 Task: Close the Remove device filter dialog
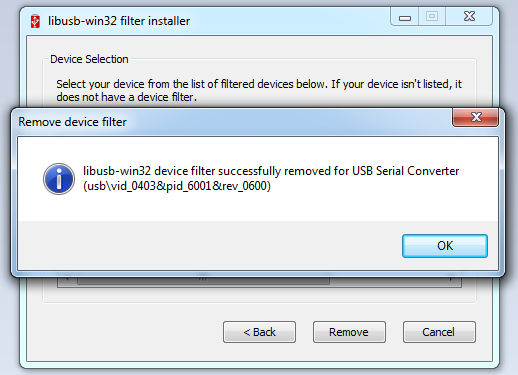click(x=475, y=117)
